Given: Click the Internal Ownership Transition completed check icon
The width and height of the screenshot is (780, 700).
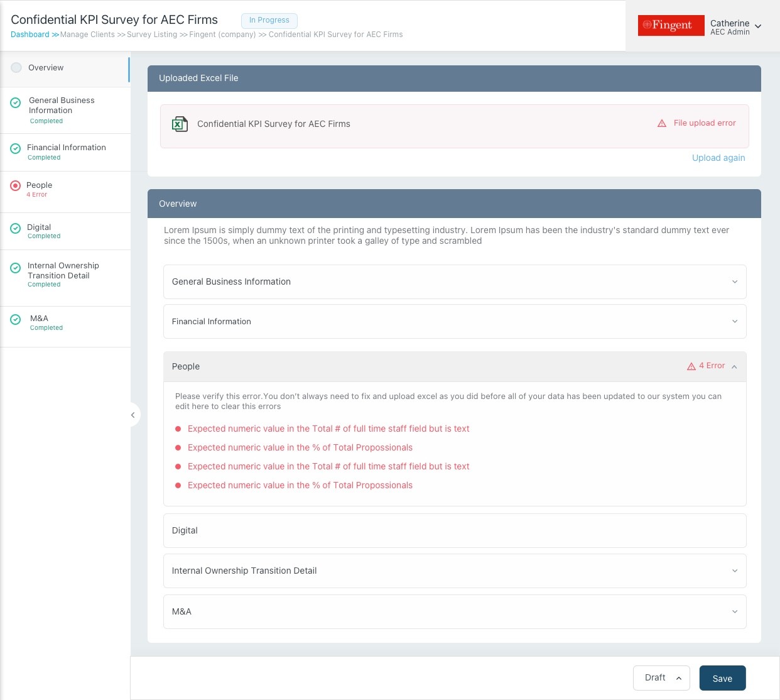Looking at the screenshot, I should pyautogui.click(x=16, y=268).
